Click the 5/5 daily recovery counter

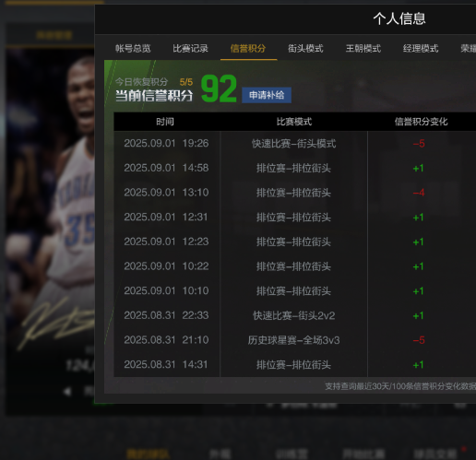186,82
